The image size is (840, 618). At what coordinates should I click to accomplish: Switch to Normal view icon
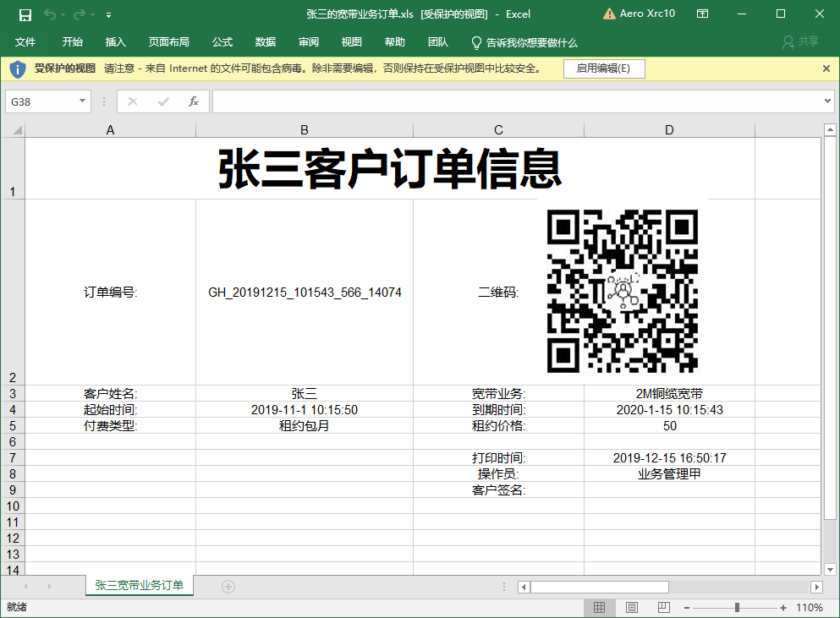pos(600,607)
